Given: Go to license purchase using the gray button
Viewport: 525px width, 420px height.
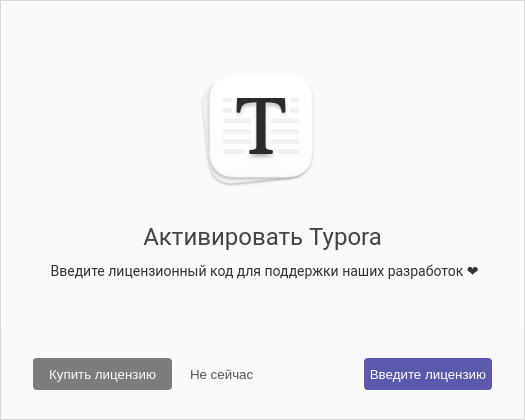Looking at the screenshot, I should pos(102,374).
